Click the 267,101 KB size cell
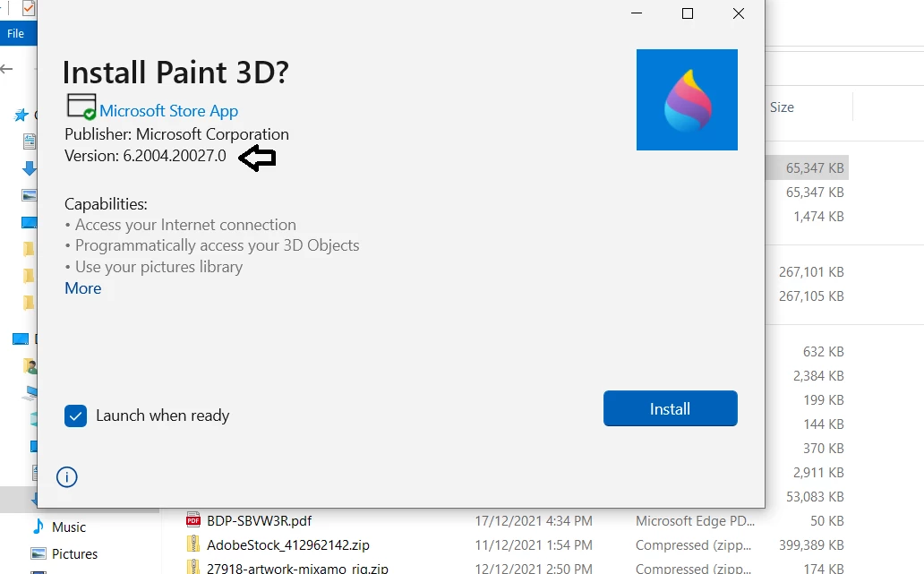 coord(811,271)
